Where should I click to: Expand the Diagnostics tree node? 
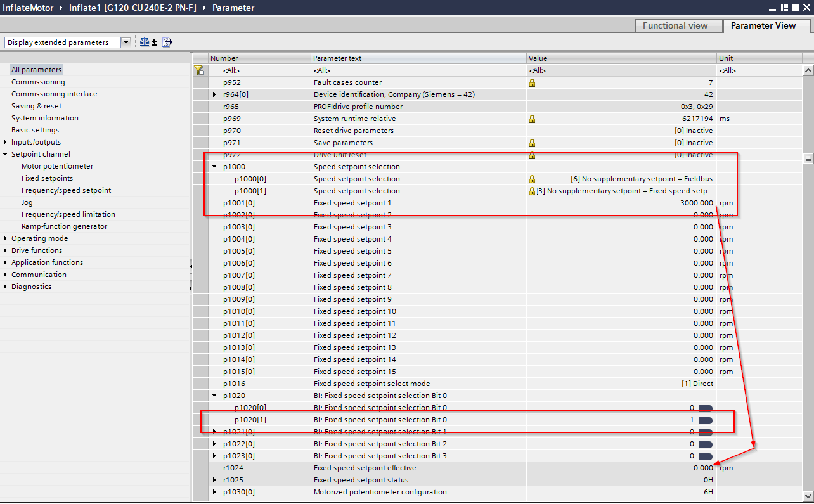point(5,287)
